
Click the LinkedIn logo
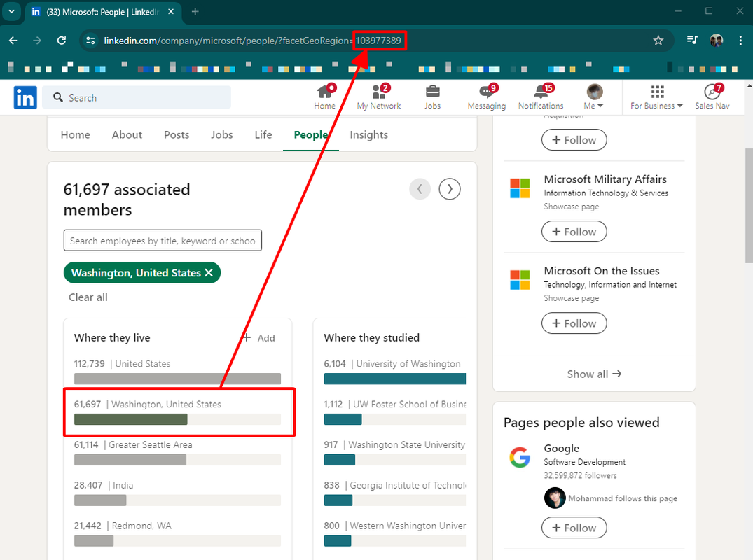pyautogui.click(x=25, y=98)
